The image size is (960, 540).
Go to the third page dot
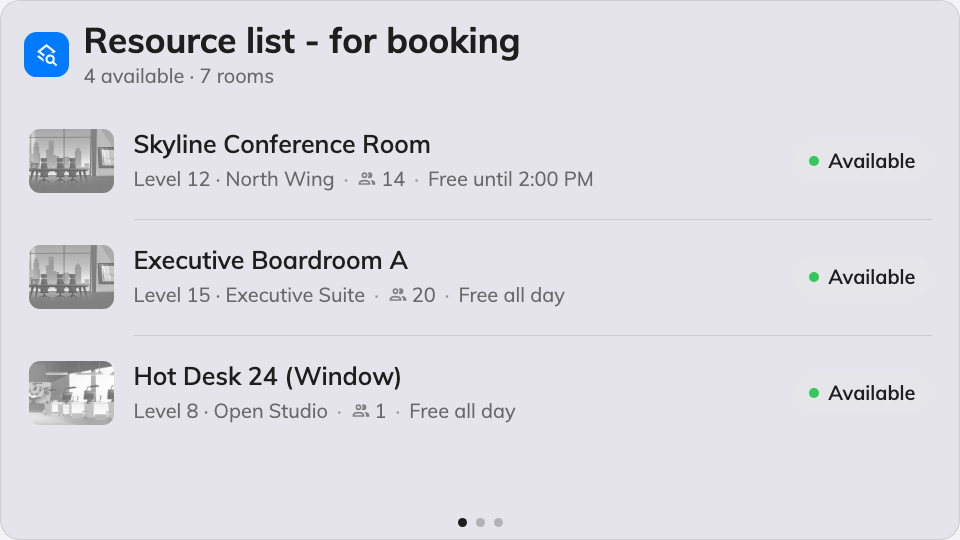coord(498,522)
